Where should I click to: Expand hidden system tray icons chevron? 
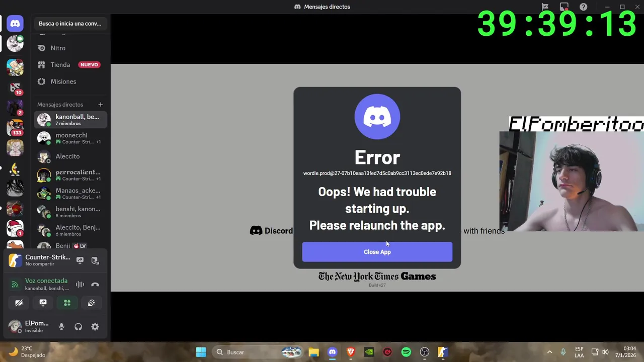(x=549, y=352)
